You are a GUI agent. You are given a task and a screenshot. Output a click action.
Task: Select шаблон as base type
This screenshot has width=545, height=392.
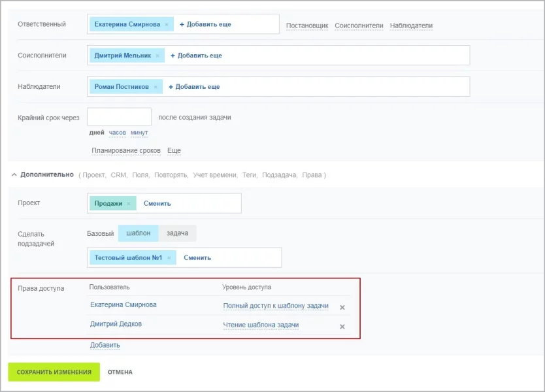click(x=139, y=233)
